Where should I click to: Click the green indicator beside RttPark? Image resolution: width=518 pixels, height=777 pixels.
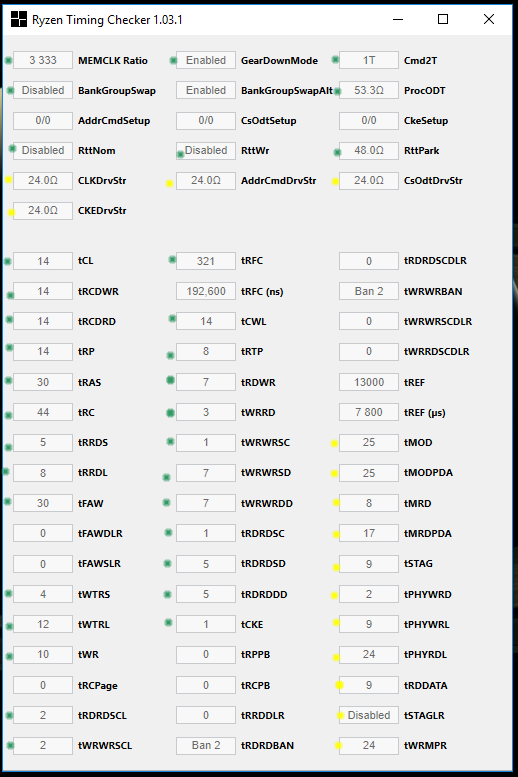(337, 152)
